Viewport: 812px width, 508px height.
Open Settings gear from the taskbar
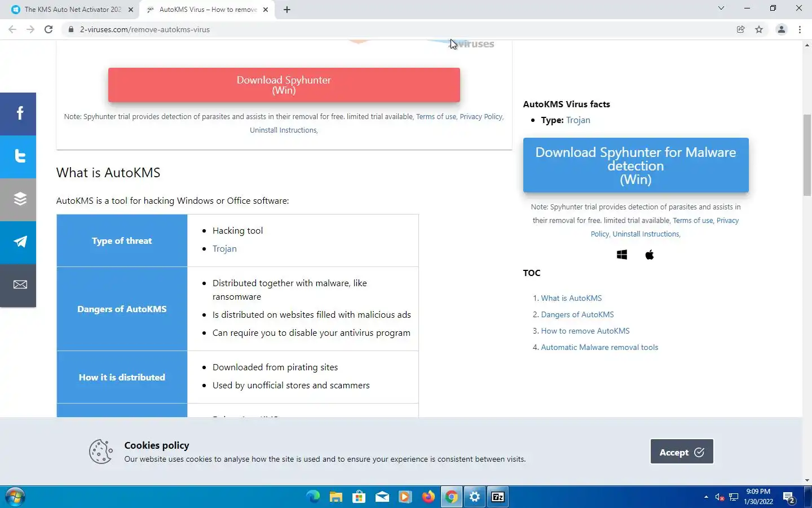(475, 497)
